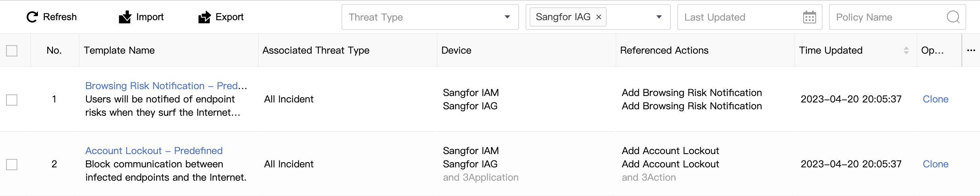Expand the device filter dropdown arrow
The width and height of the screenshot is (980, 196).
click(x=659, y=17)
